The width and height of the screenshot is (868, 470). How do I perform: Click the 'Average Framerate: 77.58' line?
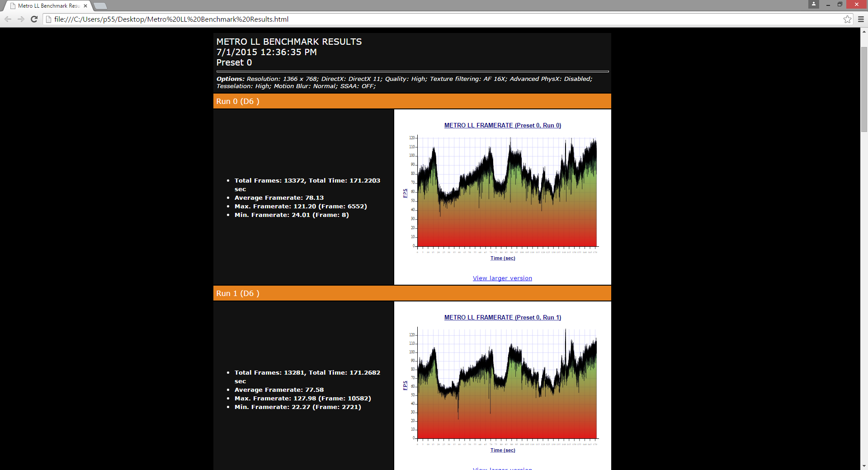[x=279, y=390]
